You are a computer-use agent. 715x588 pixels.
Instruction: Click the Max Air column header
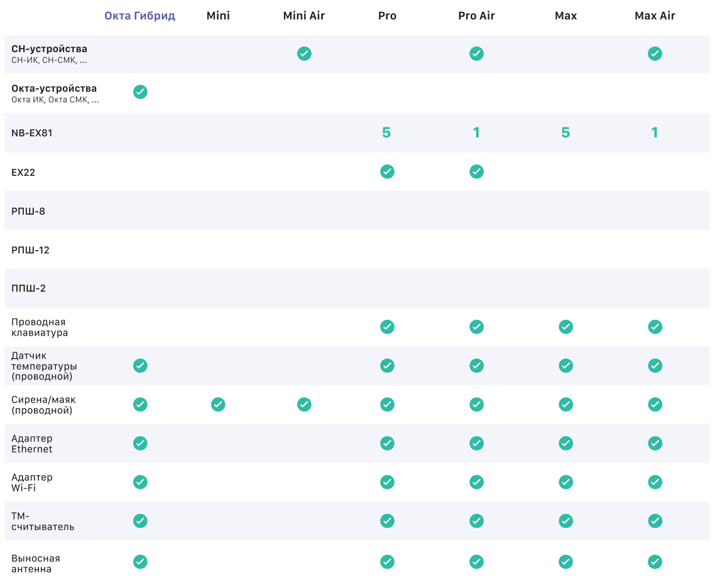coord(655,16)
